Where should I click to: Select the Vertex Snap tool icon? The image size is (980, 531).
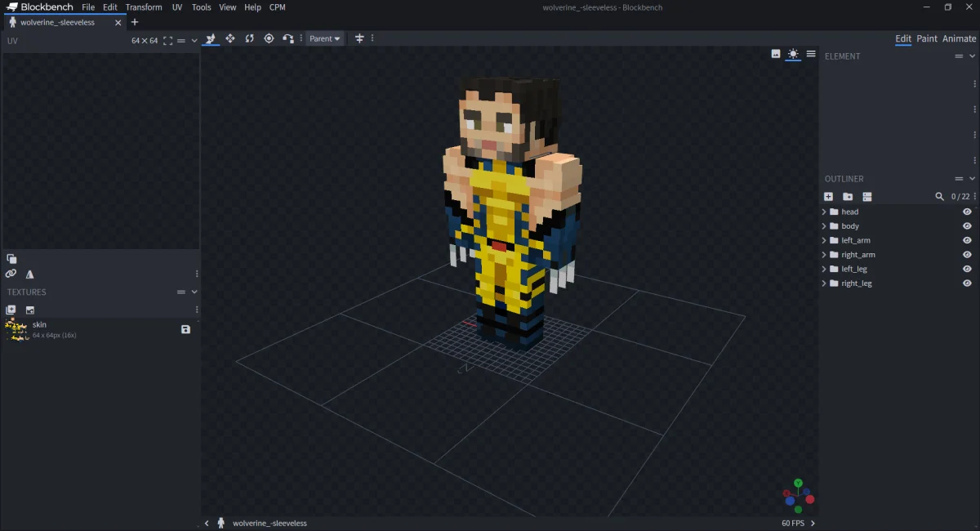(x=288, y=38)
